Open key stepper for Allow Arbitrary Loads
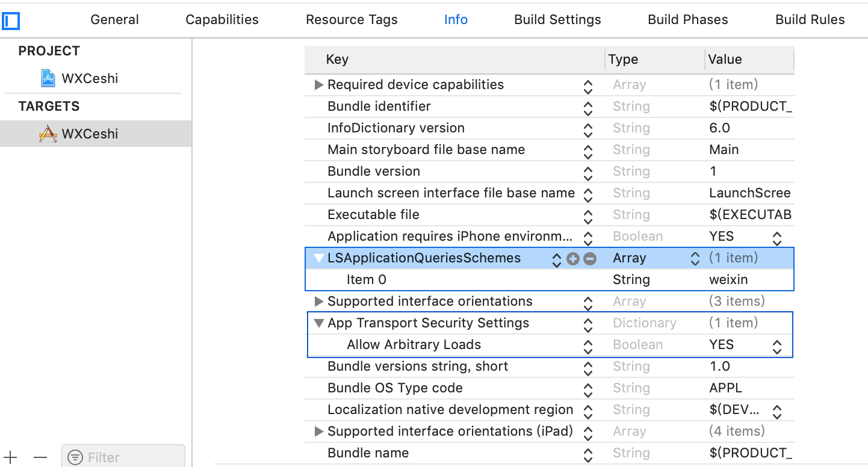This screenshot has height=467, width=868. pyautogui.click(x=588, y=347)
